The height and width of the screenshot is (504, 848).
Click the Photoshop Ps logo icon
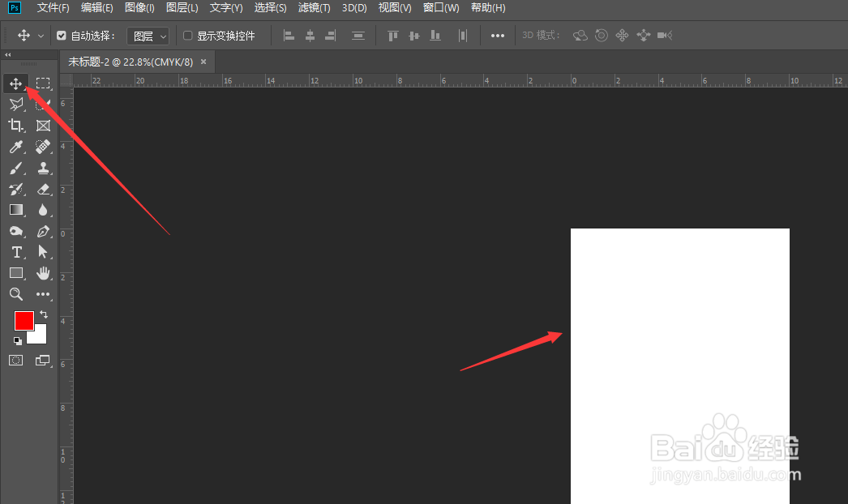(x=15, y=8)
